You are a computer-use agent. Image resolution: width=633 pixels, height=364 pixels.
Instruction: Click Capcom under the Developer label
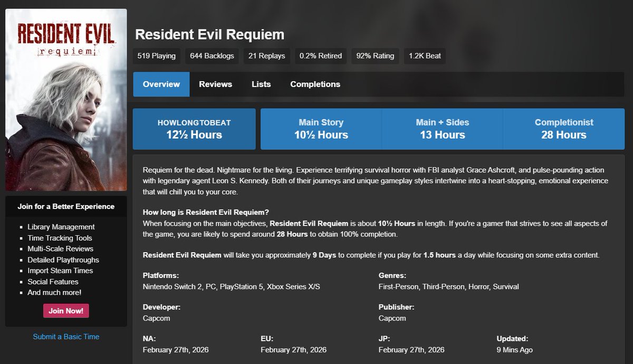pyautogui.click(x=157, y=318)
